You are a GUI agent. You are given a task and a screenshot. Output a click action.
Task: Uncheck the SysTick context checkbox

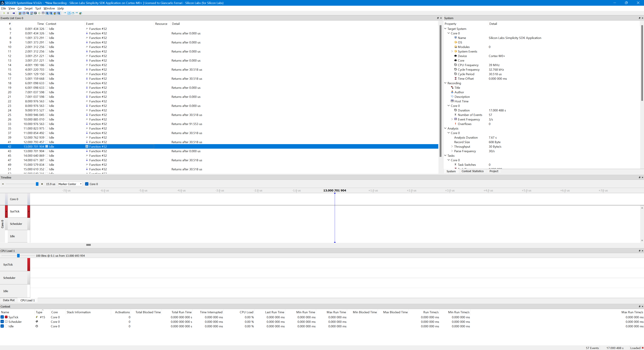pos(2,317)
